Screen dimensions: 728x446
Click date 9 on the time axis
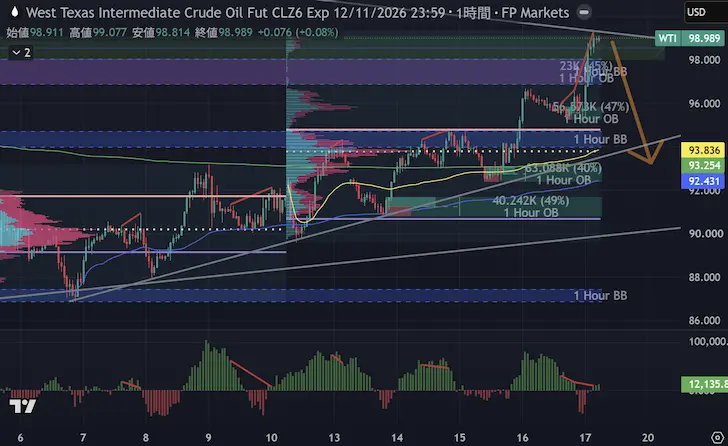pos(208,438)
